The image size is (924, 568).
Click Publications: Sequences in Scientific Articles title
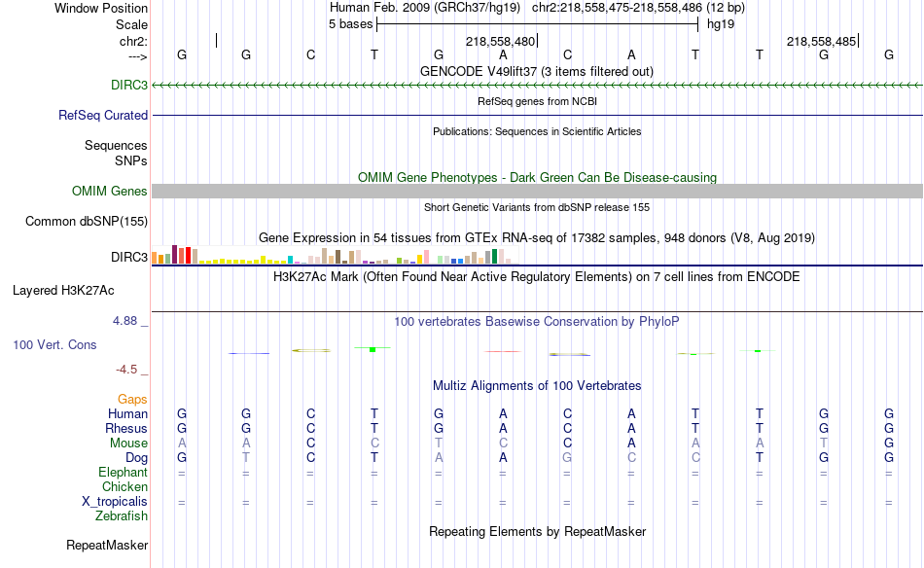click(537, 131)
